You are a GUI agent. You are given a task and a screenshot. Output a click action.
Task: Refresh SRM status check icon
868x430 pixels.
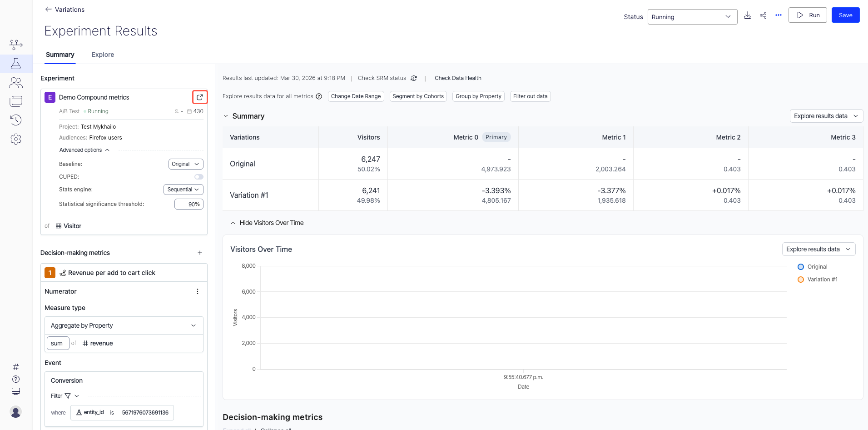click(x=414, y=78)
